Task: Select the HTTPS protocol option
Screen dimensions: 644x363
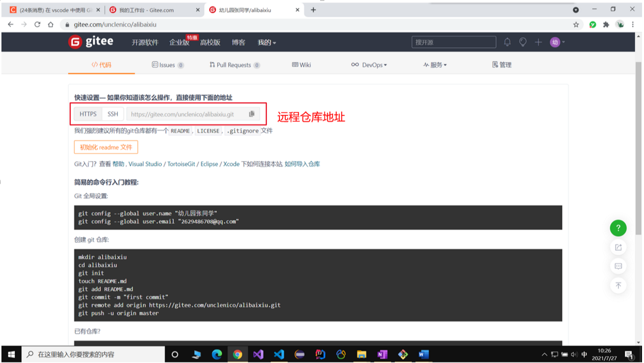Action: [88, 114]
